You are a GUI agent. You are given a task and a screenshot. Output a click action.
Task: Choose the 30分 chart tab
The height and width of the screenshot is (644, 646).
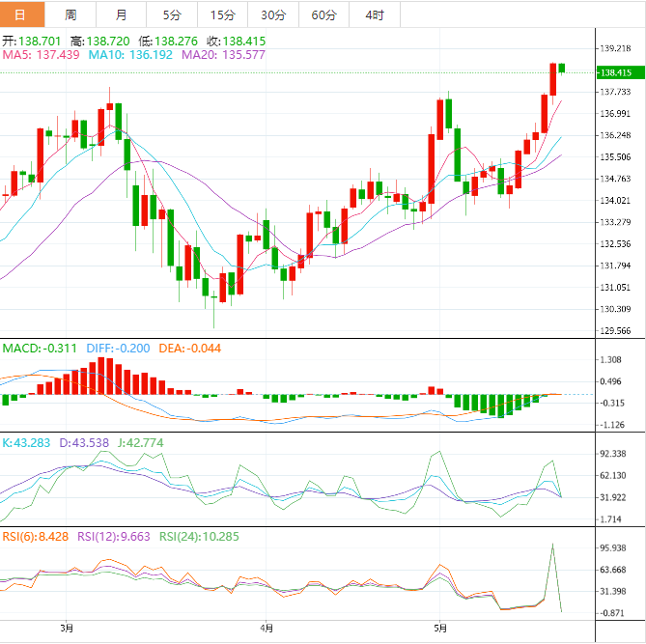pyautogui.click(x=273, y=14)
